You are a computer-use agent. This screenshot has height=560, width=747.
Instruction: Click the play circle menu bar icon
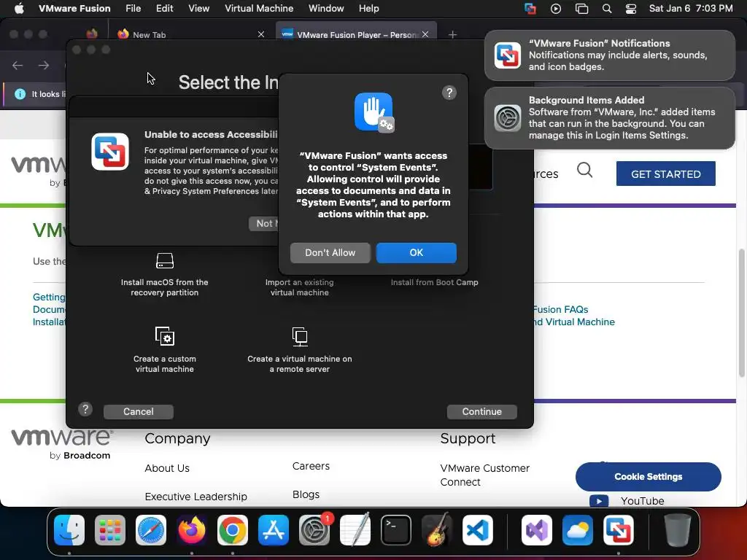(555, 9)
